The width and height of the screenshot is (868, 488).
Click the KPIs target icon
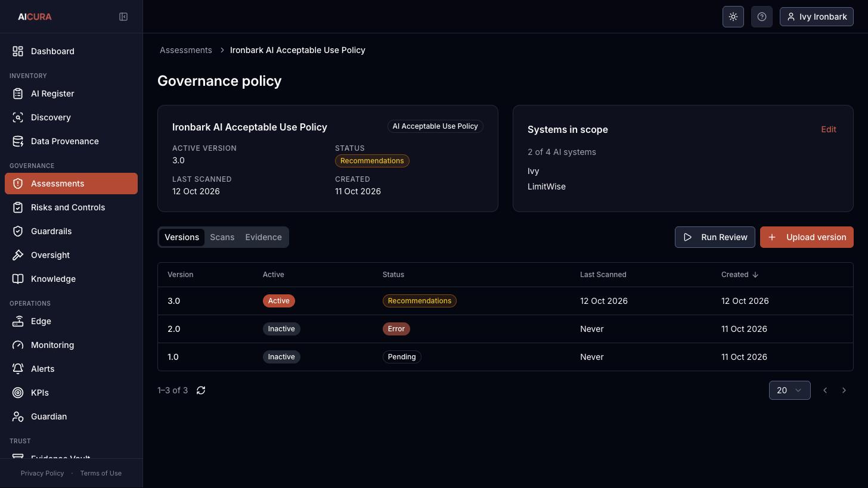(18, 393)
